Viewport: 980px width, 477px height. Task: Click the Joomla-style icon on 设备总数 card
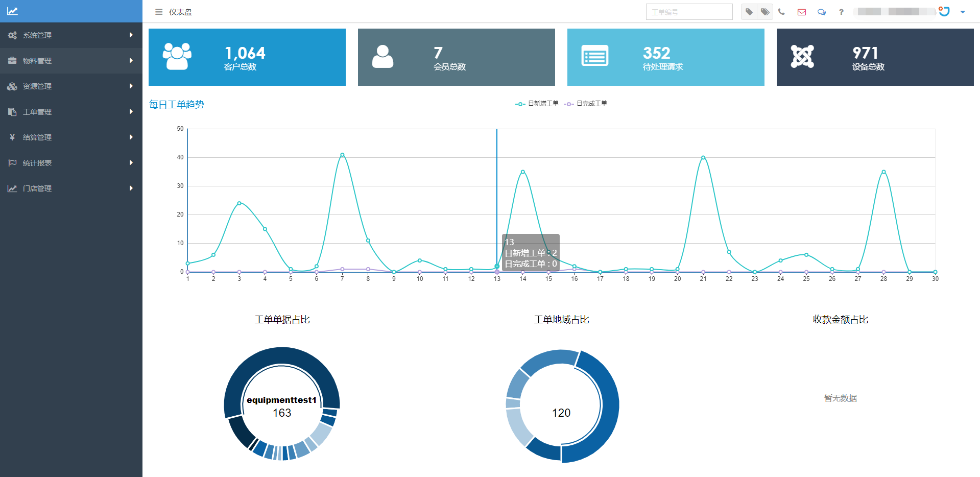802,56
